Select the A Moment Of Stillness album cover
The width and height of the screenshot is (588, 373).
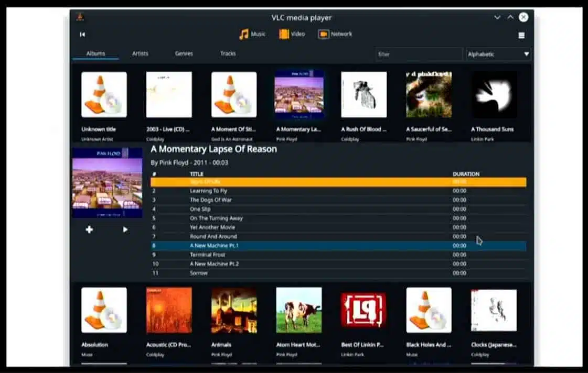(234, 95)
